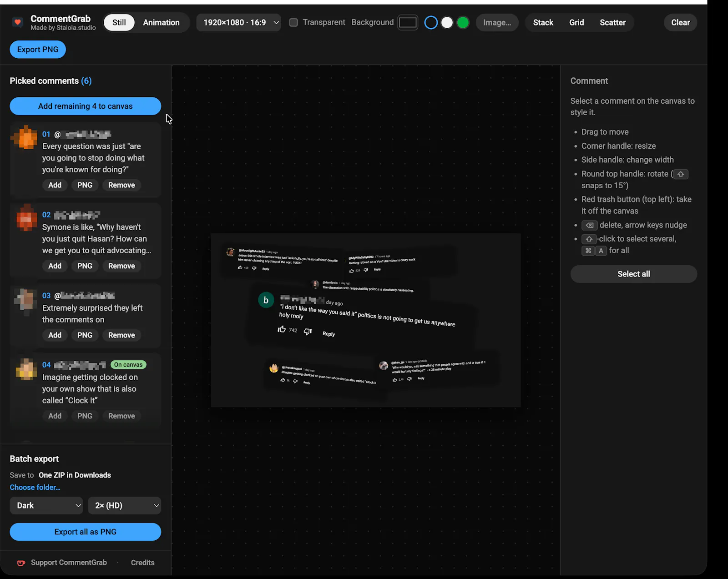This screenshot has height=579, width=728.
Task: Open the 1920×1080 · 16:9 size dropdown
Action: click(x=238, y=22)
